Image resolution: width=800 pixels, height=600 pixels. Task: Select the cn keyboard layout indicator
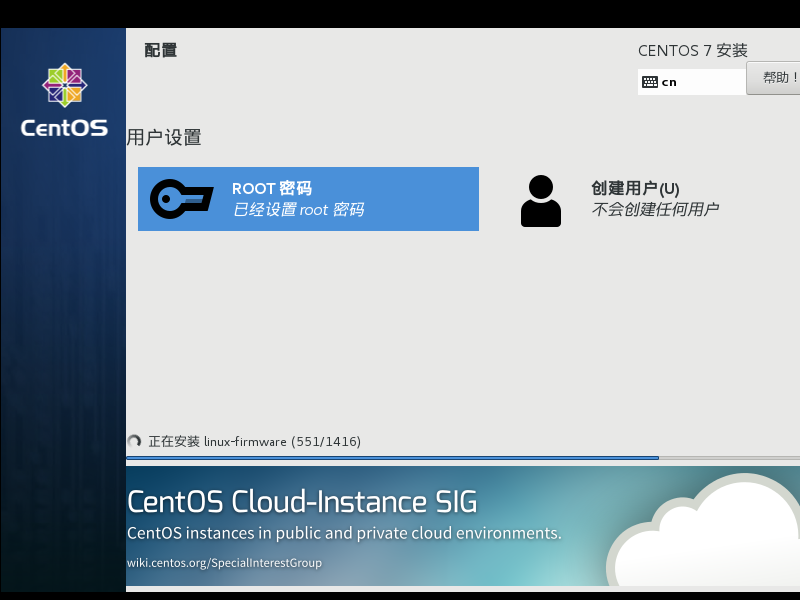point(669,82)
